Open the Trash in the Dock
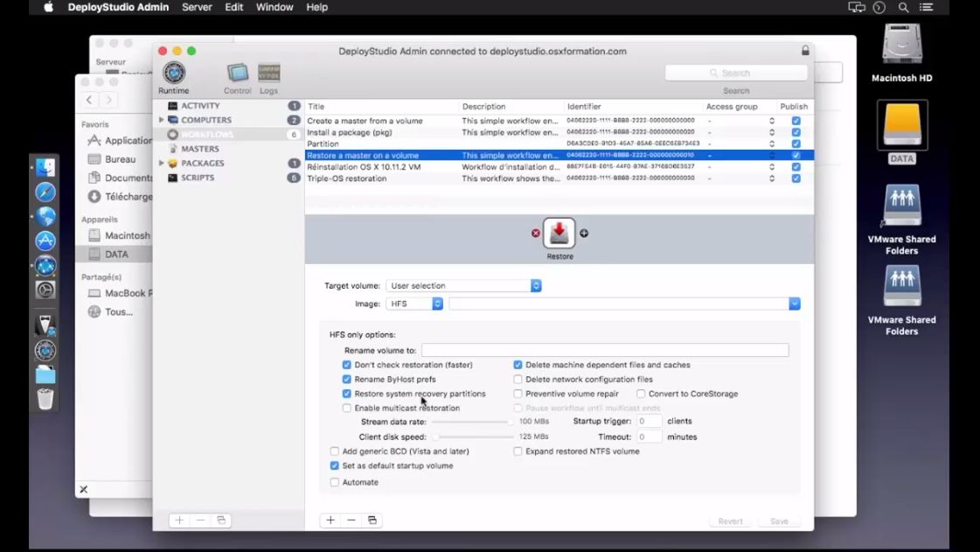The image size is (980, 552). (x=45, y=399)
